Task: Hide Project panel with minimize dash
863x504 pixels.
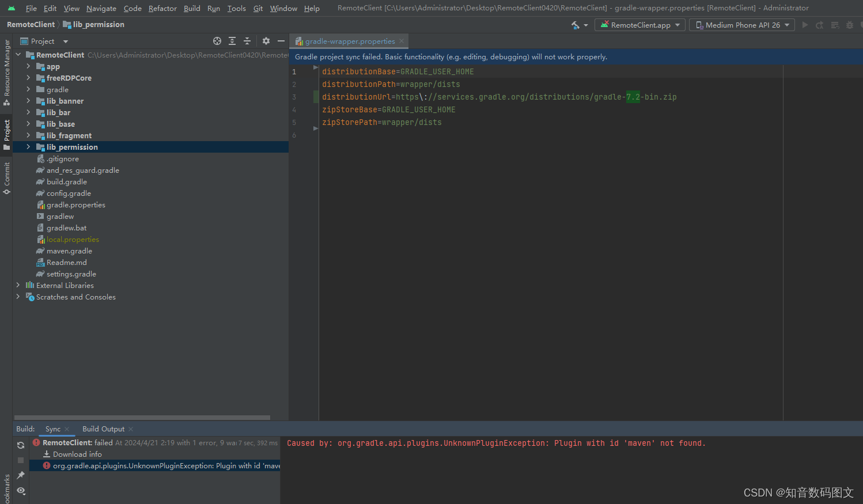Action: tap(281, 41)
